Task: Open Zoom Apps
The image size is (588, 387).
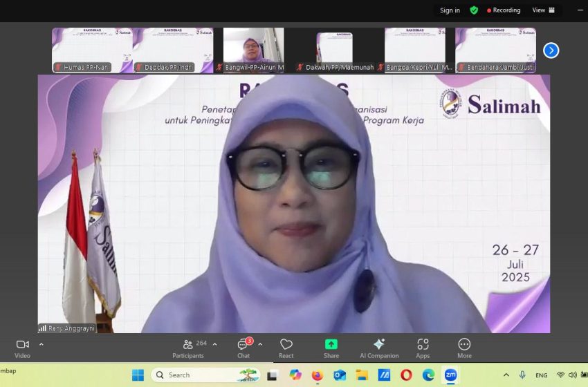Action: [x=423, y=348]
